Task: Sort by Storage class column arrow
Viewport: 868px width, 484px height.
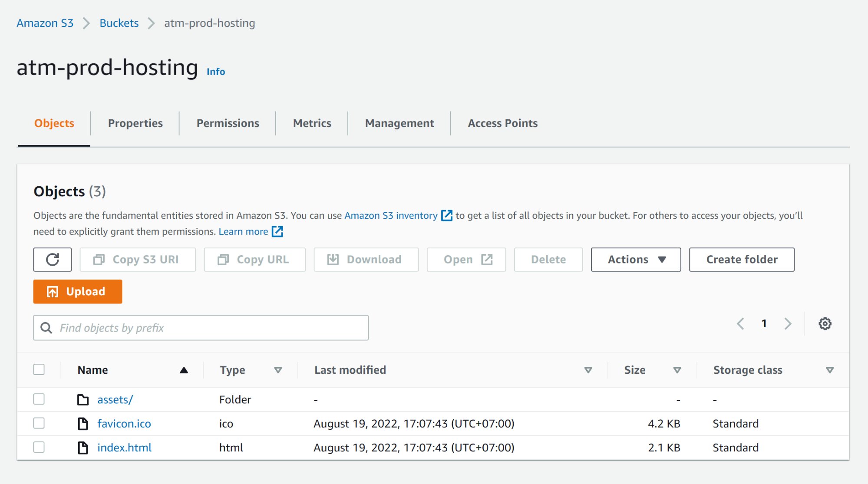Action: point(829,370)
